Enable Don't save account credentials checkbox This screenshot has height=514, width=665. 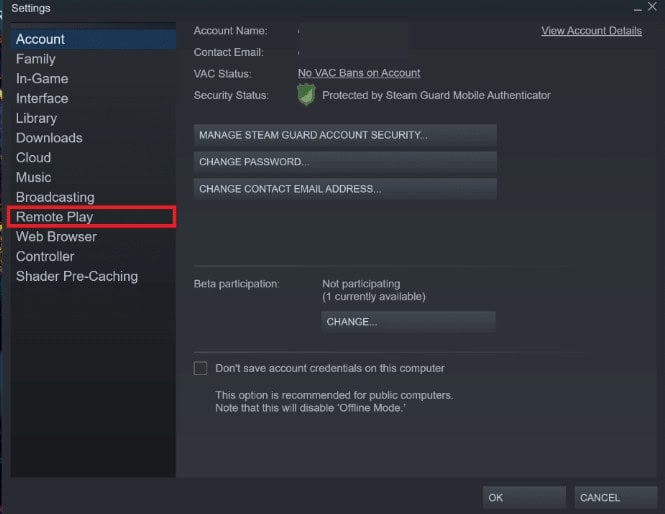point(200,368)
